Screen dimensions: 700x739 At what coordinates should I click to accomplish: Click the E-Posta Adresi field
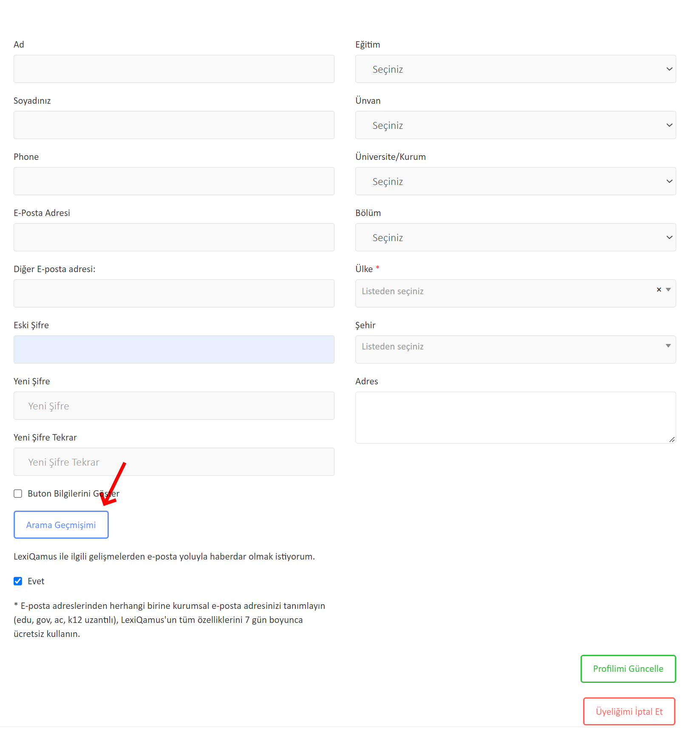point(174,237)
